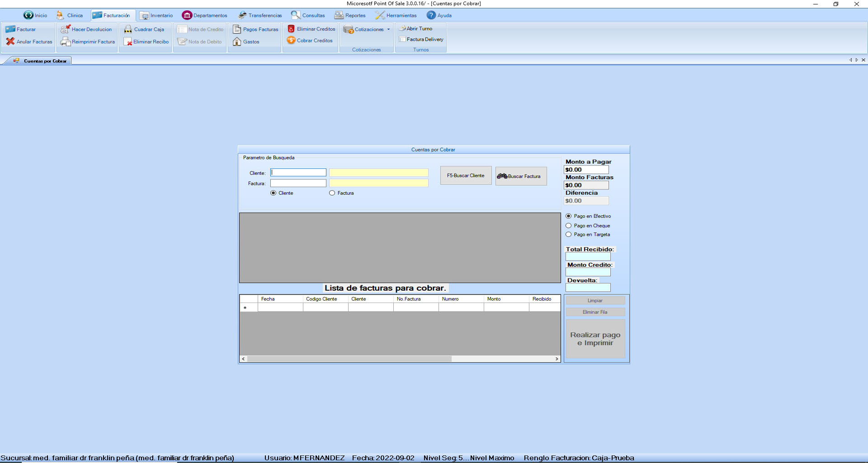Click the Gastos house icon
Screen dimensions: 868x463
(237, 42)
